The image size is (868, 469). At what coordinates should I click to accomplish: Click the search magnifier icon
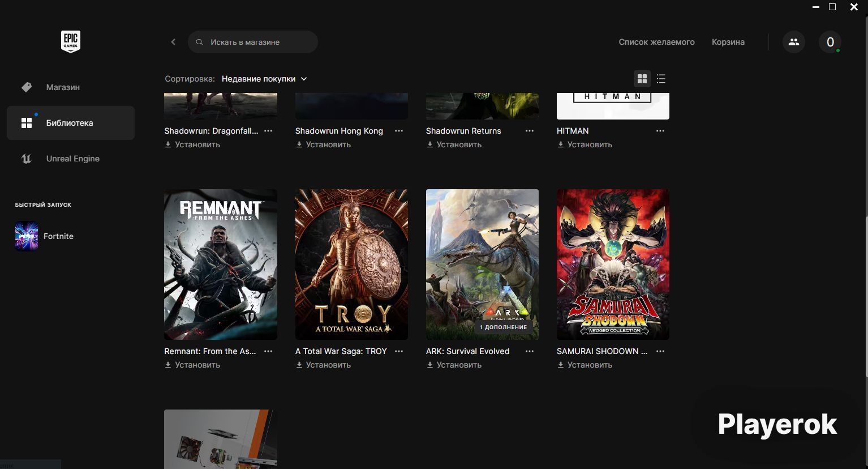[199, 42]
